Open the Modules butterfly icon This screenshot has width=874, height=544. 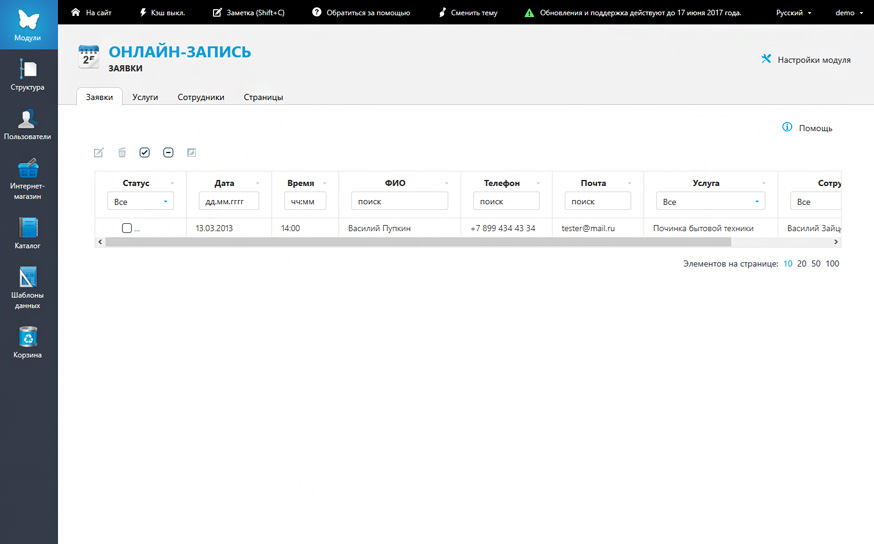point(28,20)
